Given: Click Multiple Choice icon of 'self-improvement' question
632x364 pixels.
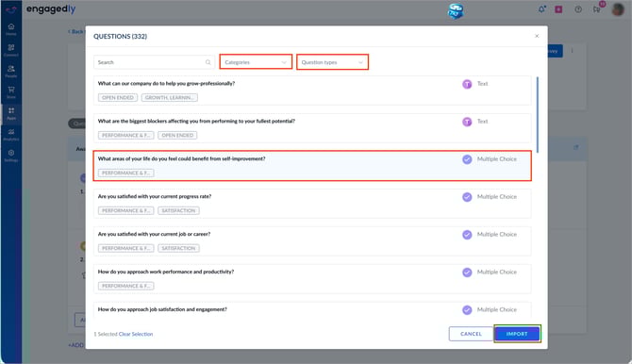Looking at the screenshot, I should click(x=467, y=159).
